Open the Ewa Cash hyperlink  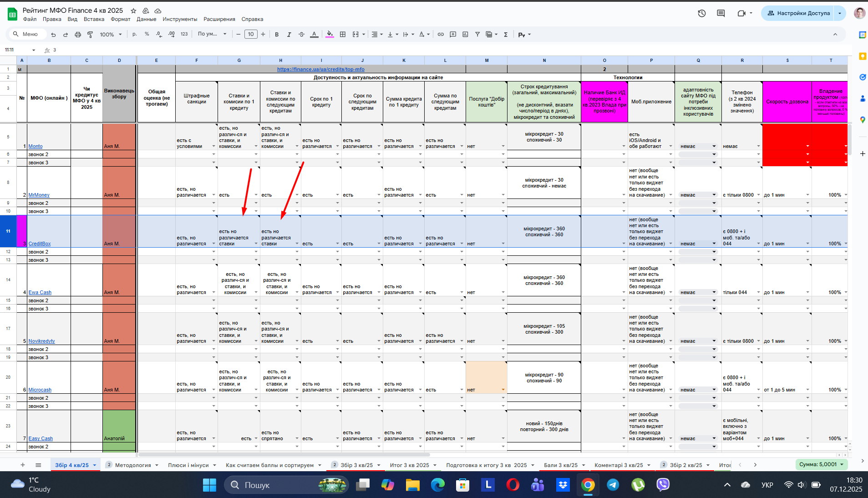(40, 293)
